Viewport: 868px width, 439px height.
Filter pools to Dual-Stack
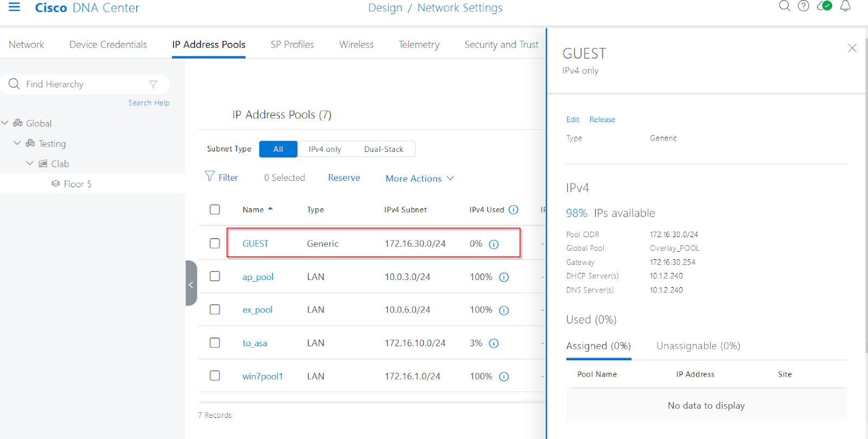tap(384, 149)
